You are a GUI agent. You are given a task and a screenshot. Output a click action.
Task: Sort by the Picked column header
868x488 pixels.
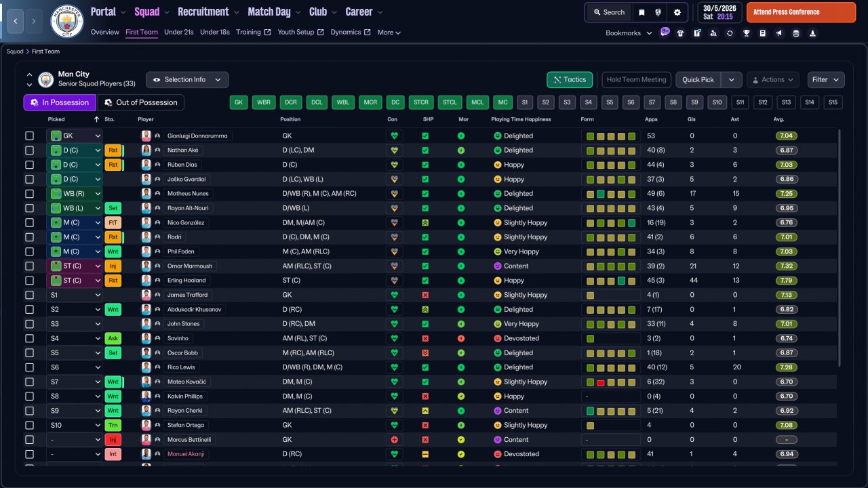pyautogui.click(x=57, y=119)
